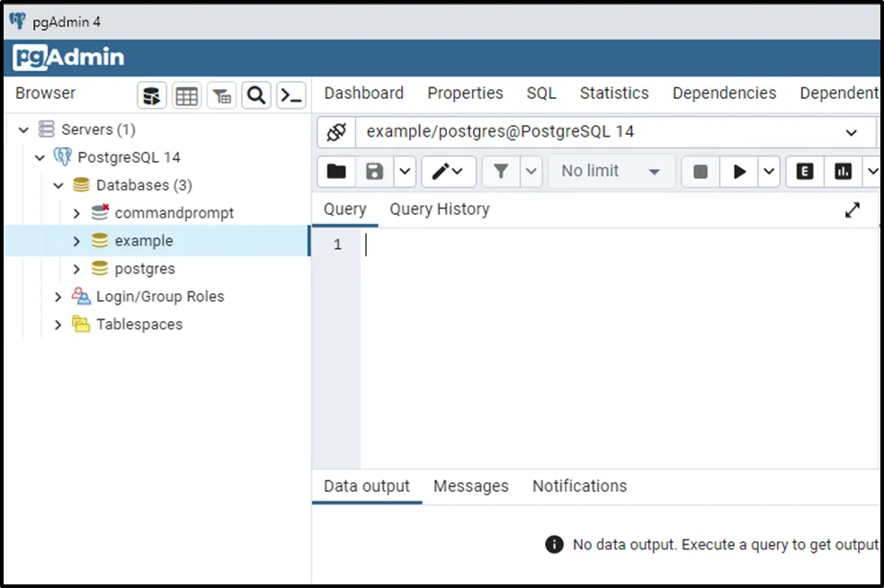Click the Filtered Rows icon in Browser

(221, 95)
